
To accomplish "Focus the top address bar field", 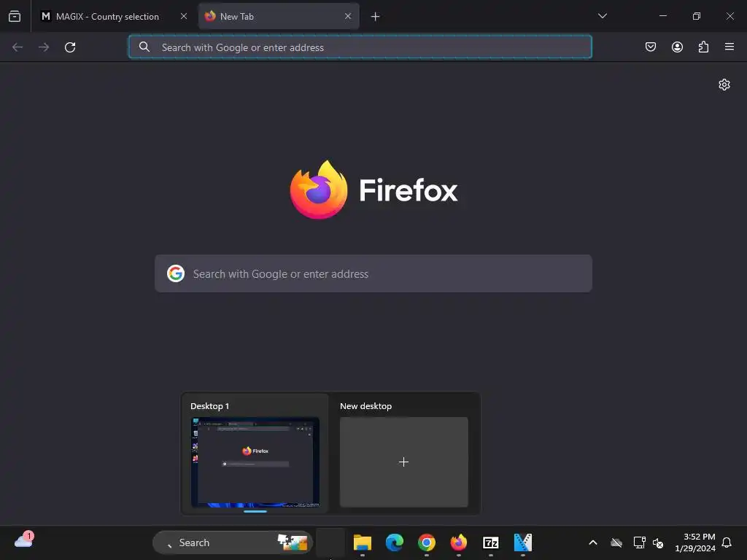I will point(360,47).
